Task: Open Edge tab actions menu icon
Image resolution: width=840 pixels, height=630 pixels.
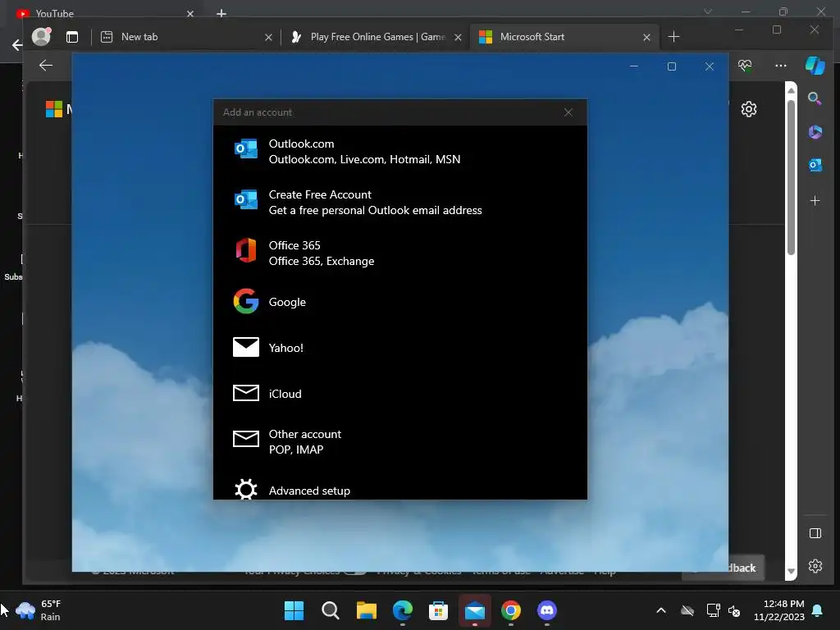Action: point(72,36)
